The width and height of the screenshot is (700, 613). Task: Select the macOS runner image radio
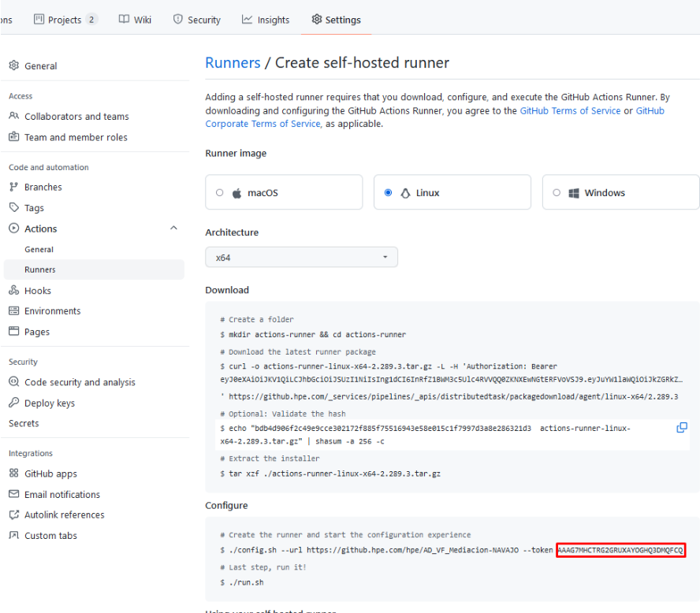click(220, 192)
